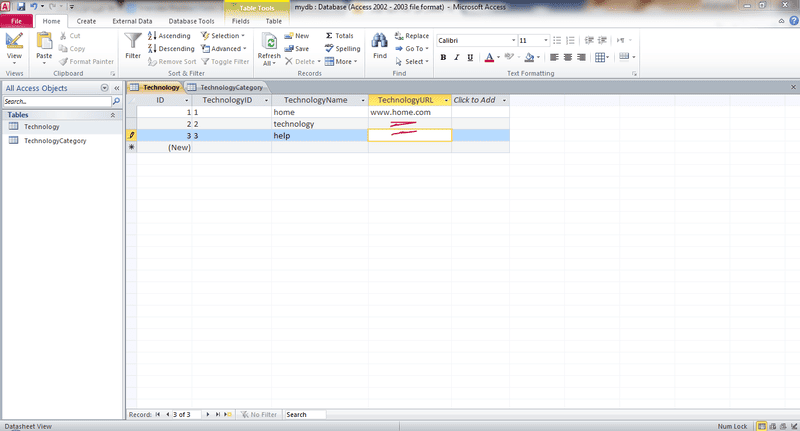800x431 pixels.
Task: Create a New record
Action: [x=296, y=36]
